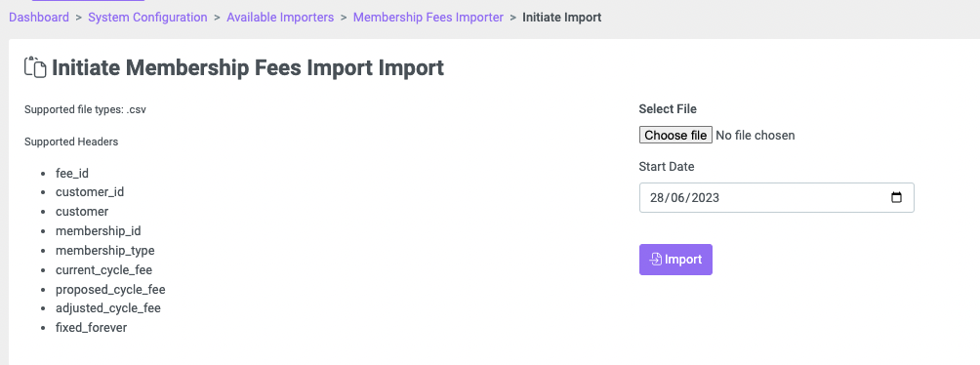The height and width of the screenshot is (365, 980).
Task: Click the proposed_cycle_fee list item
Action: [110, 290]
